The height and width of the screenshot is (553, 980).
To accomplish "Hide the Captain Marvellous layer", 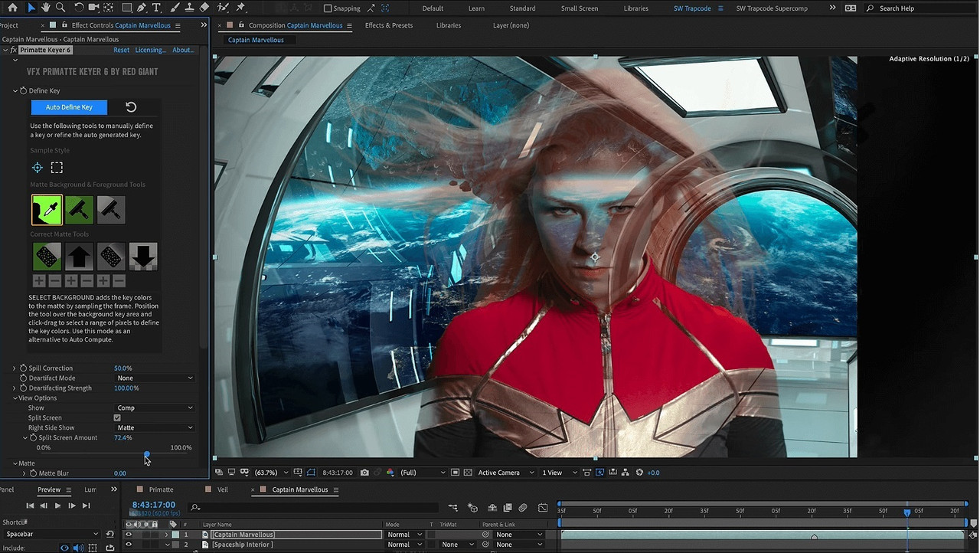I will click(x=129, y=534).
